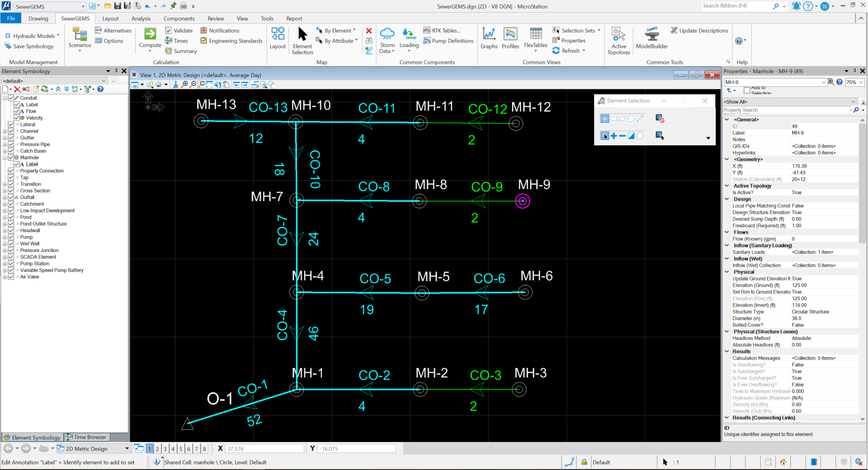Click the Compute green arrow icon

pos(150,34)
